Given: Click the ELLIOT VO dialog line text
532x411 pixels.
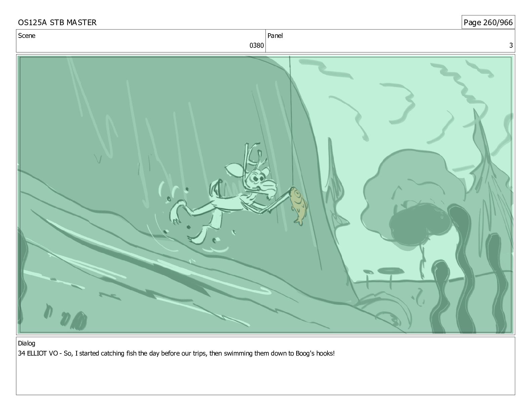Looking at the screenshot, I should 176,354.
